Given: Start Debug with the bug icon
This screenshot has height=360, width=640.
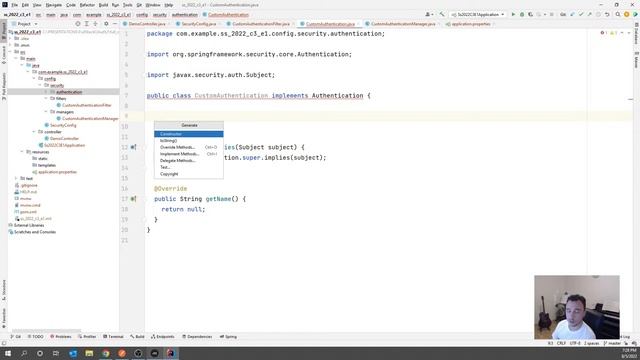Looking at the screenshot, I should (x=522, y=15).
